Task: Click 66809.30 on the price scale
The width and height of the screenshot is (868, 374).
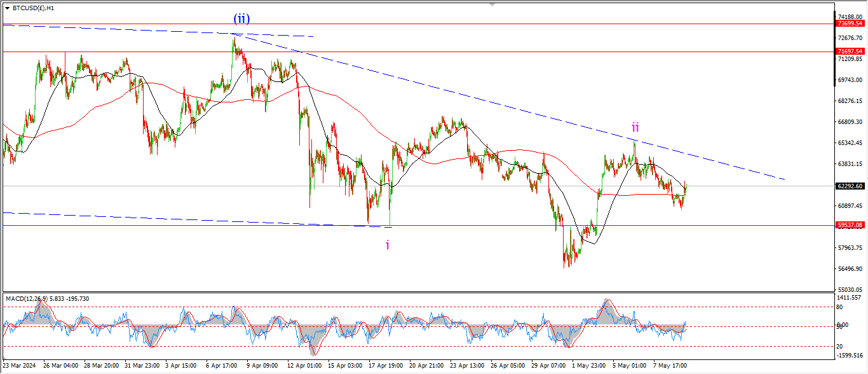Action: click(x=850, y=122)
